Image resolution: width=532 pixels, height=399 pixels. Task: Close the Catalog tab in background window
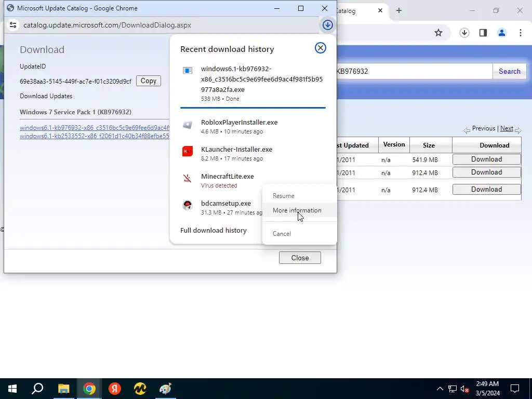click(380, 10)
